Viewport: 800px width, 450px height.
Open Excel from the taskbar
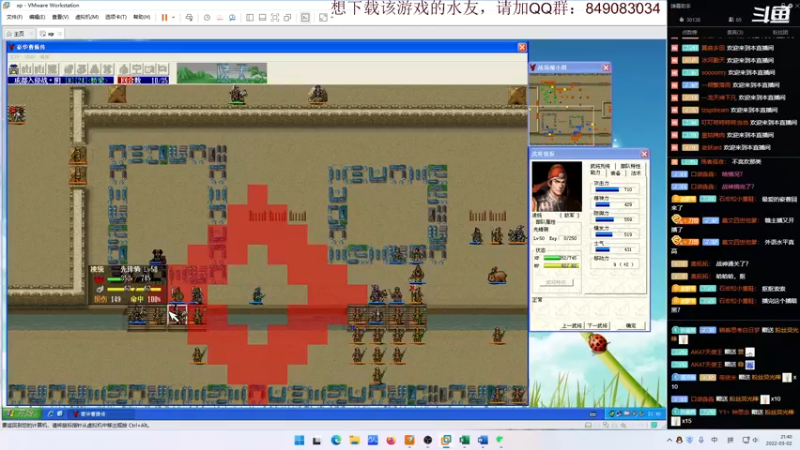click(465, 440)
